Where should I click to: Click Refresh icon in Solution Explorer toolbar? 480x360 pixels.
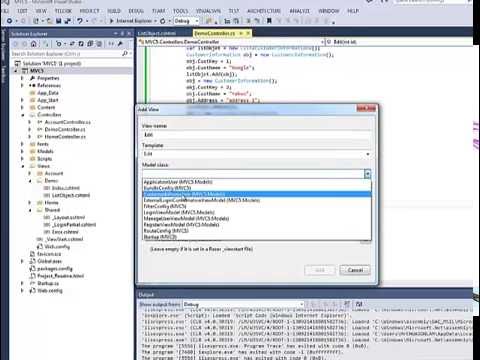81,44
